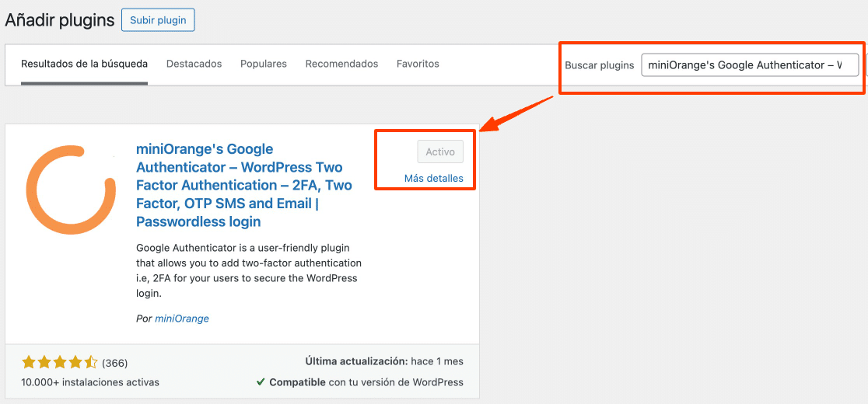
Task: Click the miniOrange orange ring plugin logo
Action: 70,190
